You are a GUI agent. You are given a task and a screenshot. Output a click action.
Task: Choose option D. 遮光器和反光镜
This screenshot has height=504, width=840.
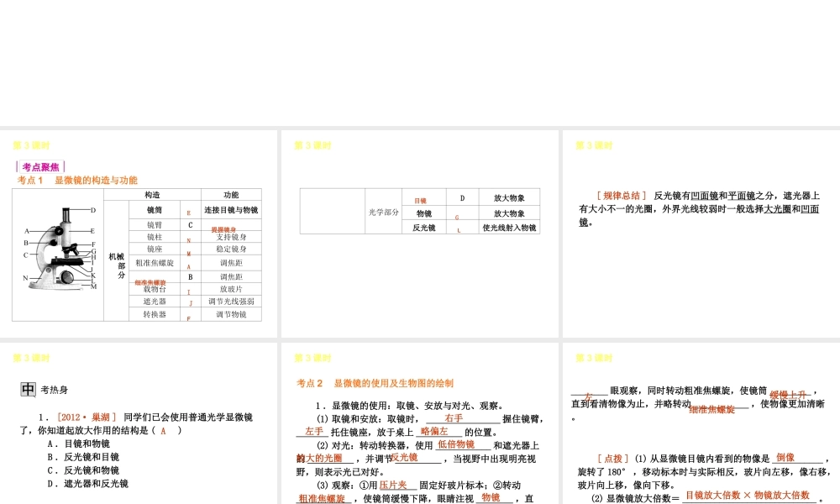88,484
